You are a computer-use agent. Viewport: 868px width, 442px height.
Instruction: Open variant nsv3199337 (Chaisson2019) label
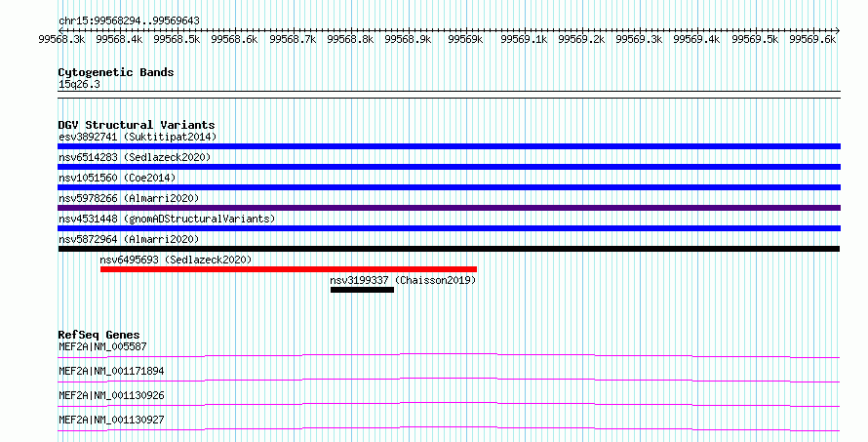coord(403,280)
